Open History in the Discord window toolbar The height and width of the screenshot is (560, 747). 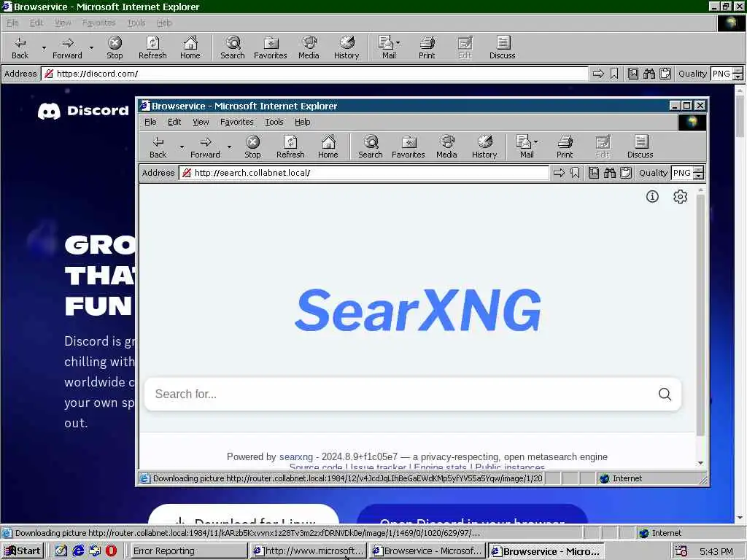tap(347, 48)
